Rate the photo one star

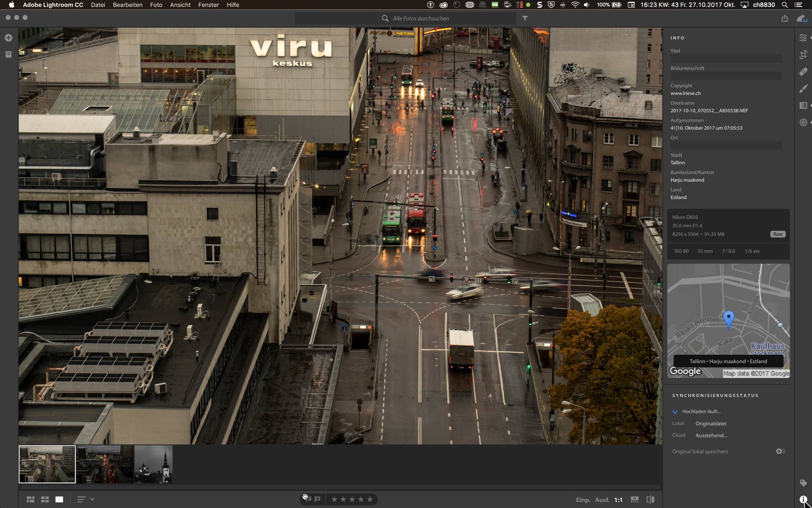pyautogui.click(x=334, y=500)
